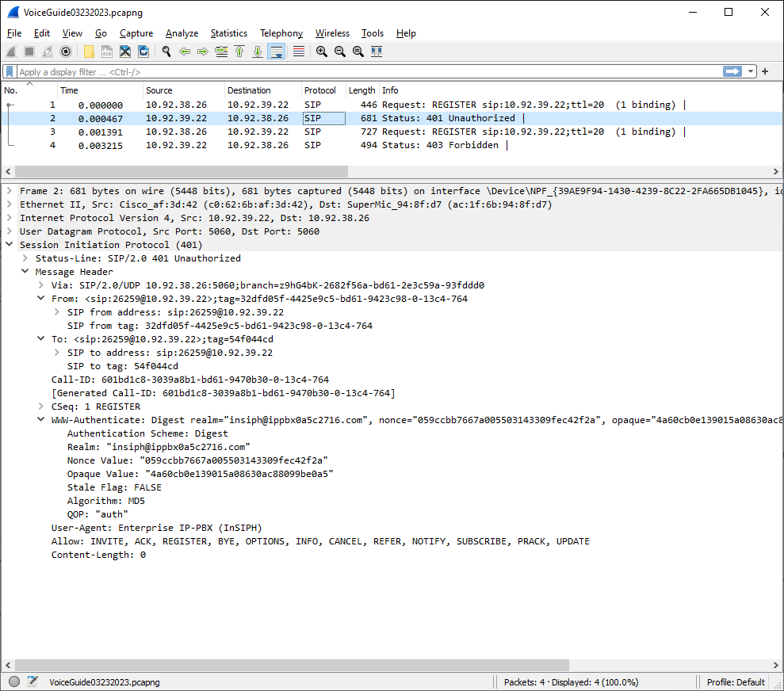Click the open capture file folder icon
784x691 pixels.
[x=88, y=52]
